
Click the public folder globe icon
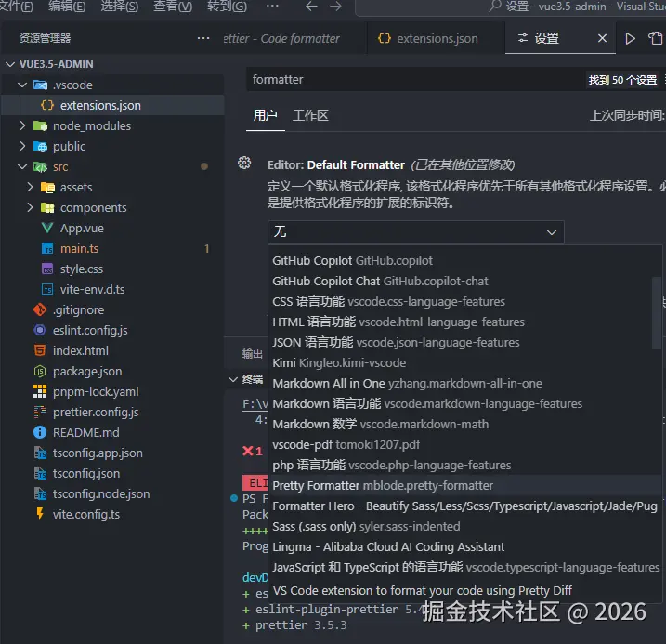[40, 146]
